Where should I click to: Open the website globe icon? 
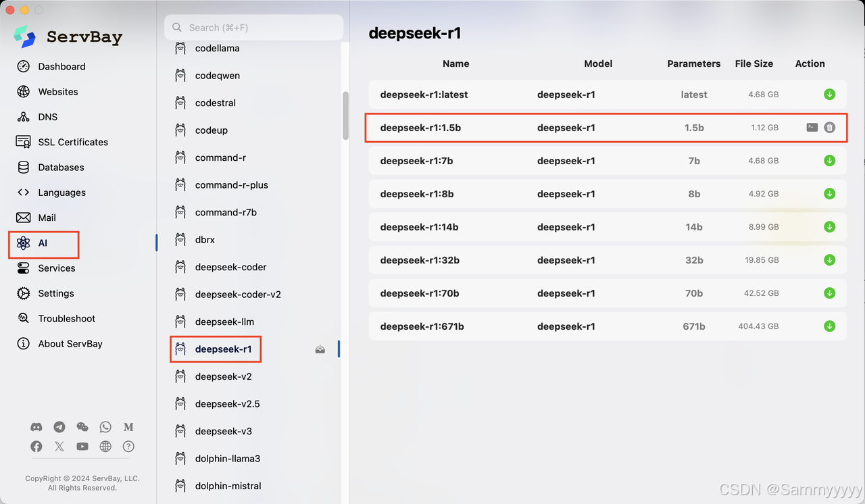click(105, 447)
